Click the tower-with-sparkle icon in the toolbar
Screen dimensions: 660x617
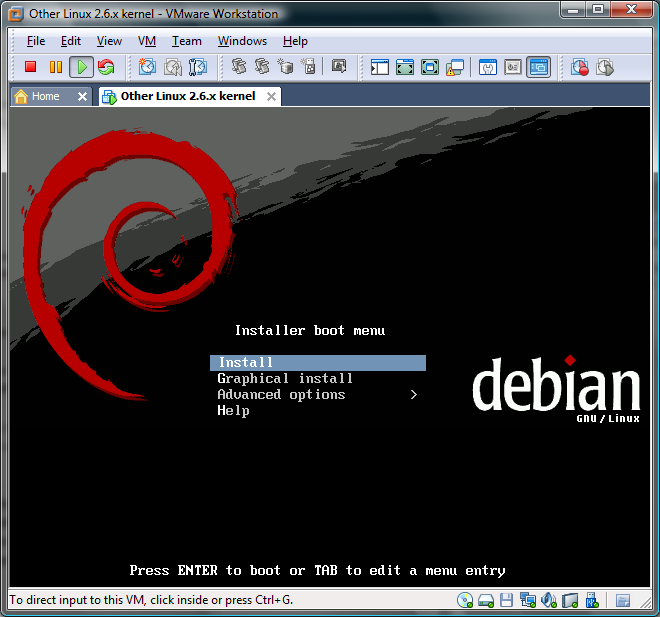point(309,66)
